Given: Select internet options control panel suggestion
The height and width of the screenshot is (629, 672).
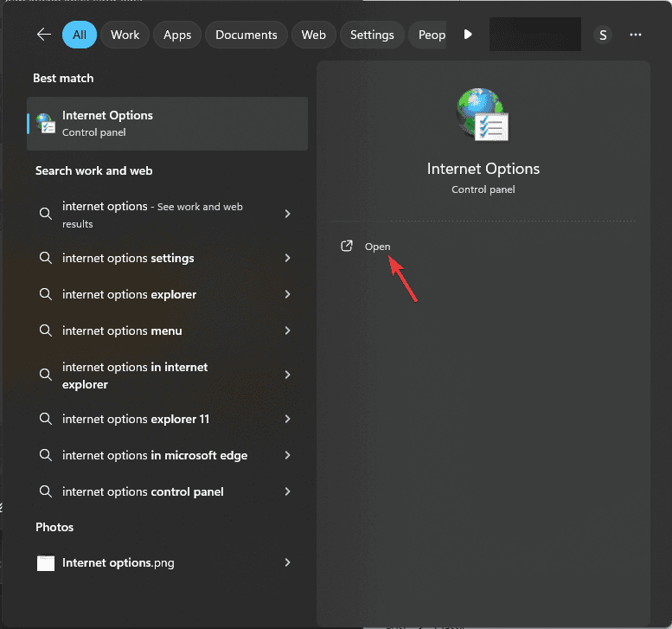Looking at the screenshot, I should click(x=167, y=491).
